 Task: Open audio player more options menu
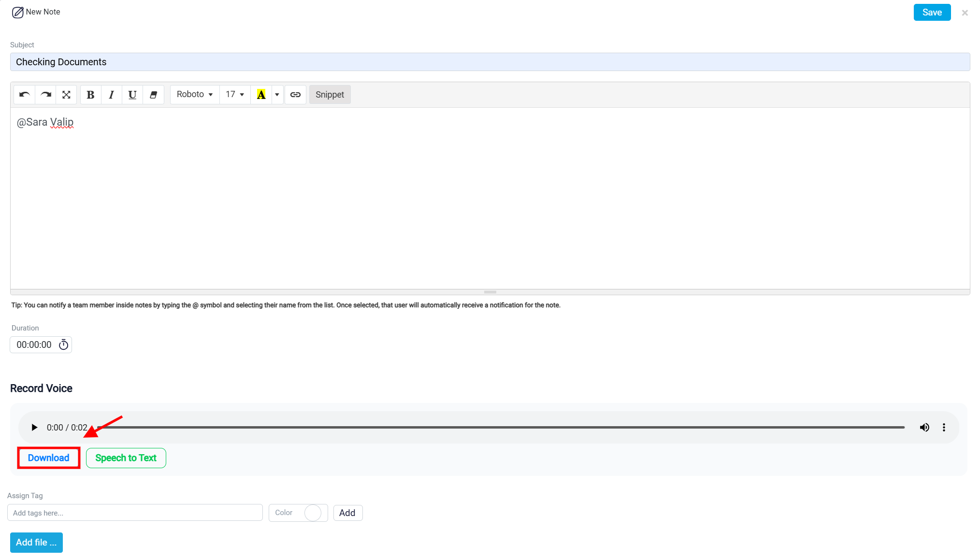(944, 428)
